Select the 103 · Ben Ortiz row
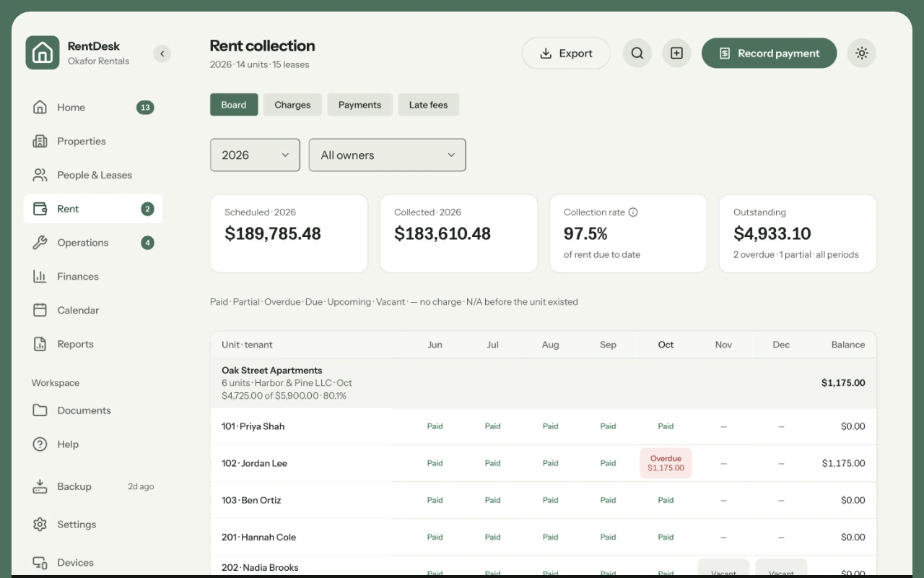The image size is (924, 578). coord(544,500)
